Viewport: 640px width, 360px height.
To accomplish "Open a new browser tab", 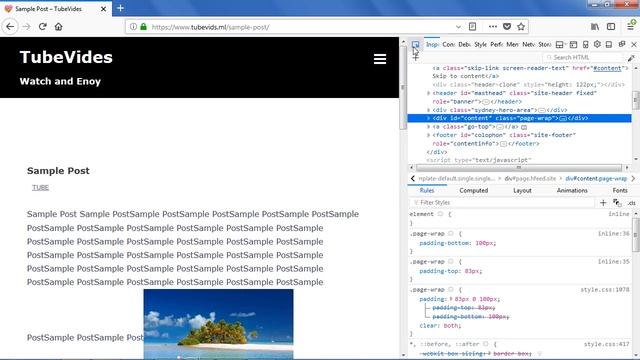I will point(120,8).
